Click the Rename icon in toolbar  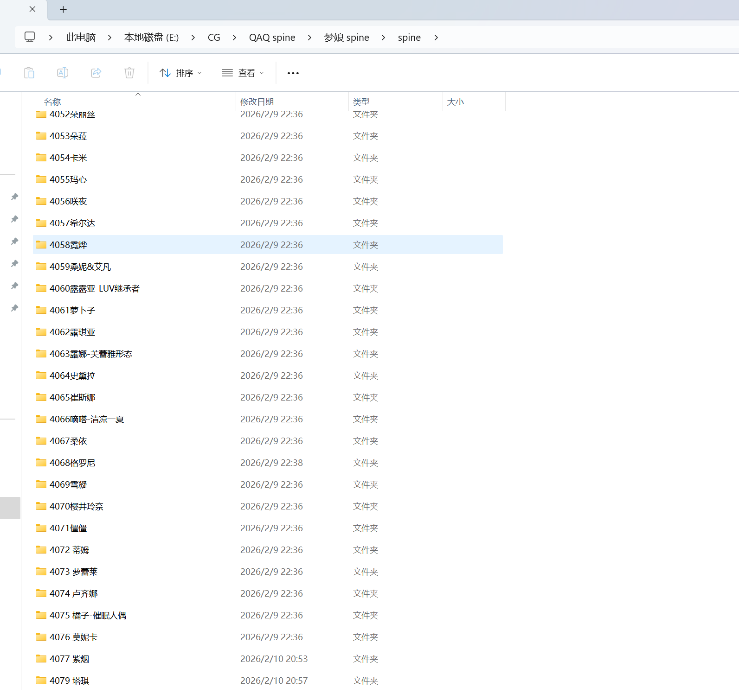pos(63,73)
